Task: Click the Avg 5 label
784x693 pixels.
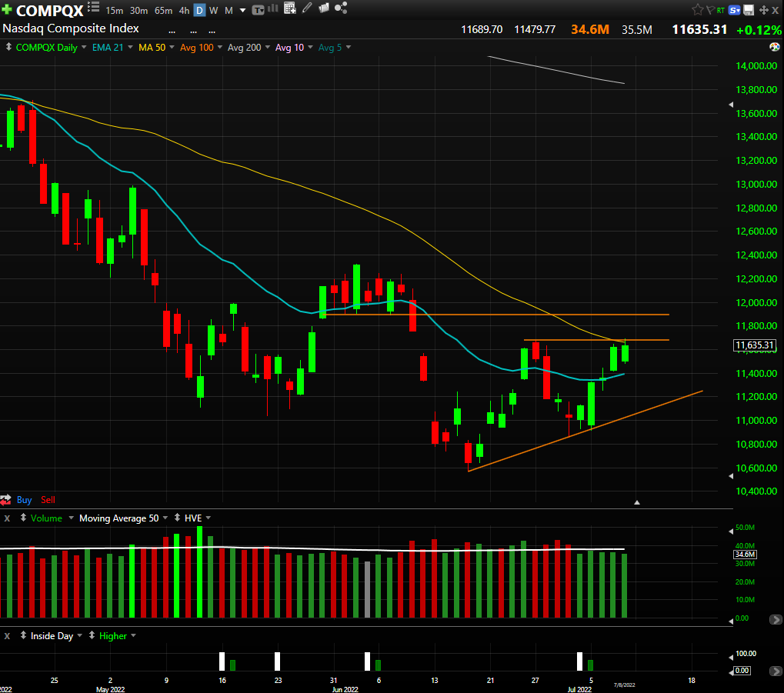Action: click(x=330, y=48)
